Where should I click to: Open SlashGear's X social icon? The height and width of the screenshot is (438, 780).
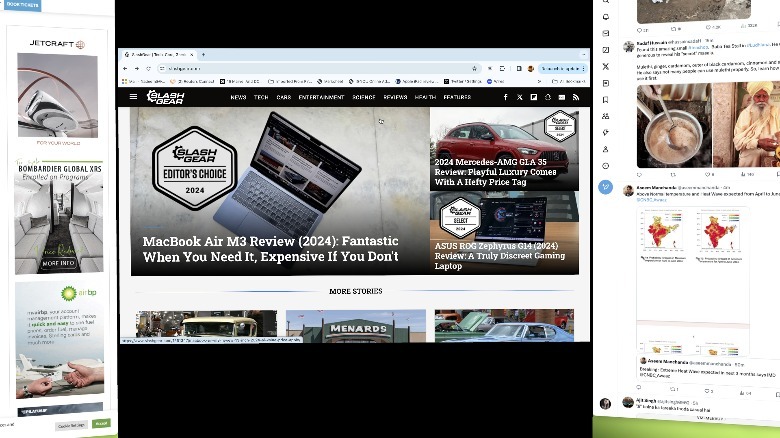(519, 97)
